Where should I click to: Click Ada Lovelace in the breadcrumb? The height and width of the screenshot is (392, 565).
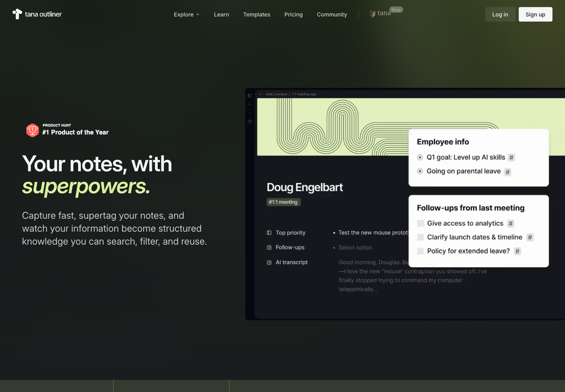[276, 94]
